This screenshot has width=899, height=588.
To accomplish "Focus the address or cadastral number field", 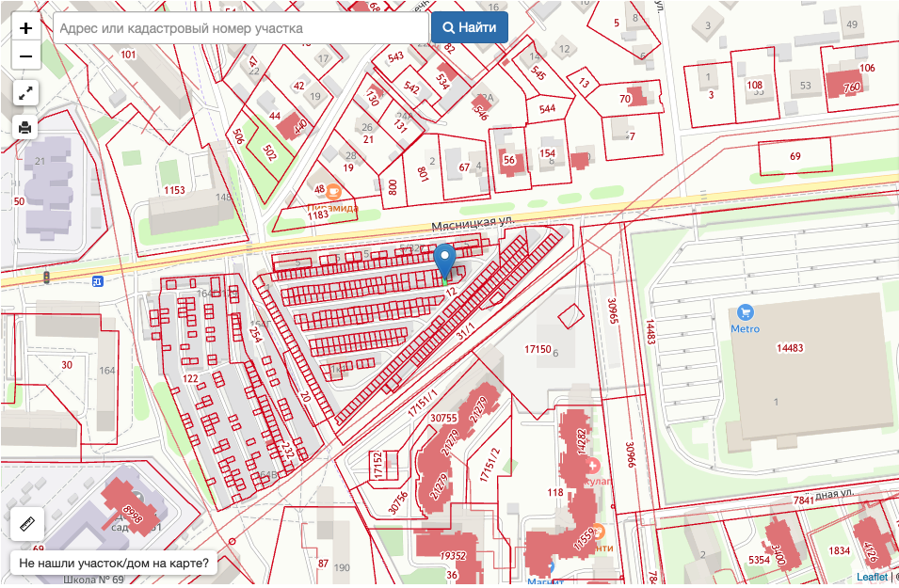I will 241,28.
